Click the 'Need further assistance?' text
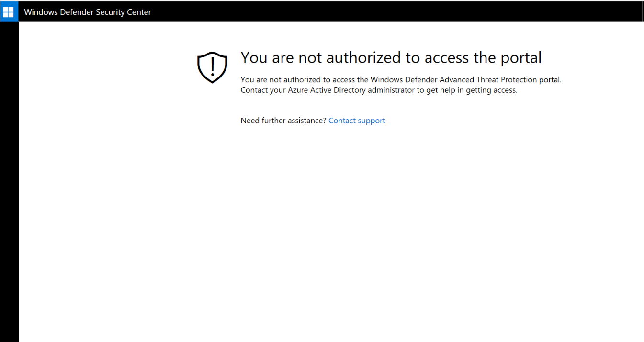 (x=283, y=121)
